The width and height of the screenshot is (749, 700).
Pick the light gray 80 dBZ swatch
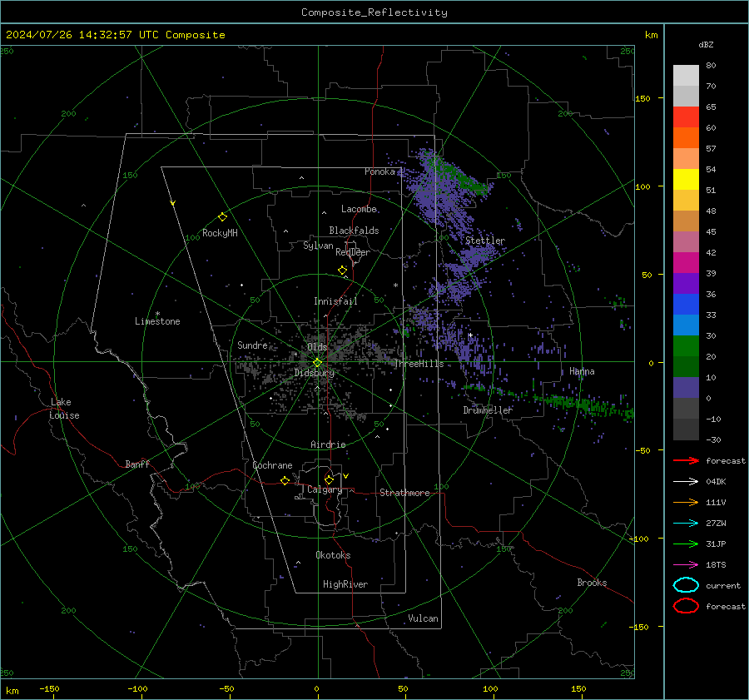(x=686, y=76)
